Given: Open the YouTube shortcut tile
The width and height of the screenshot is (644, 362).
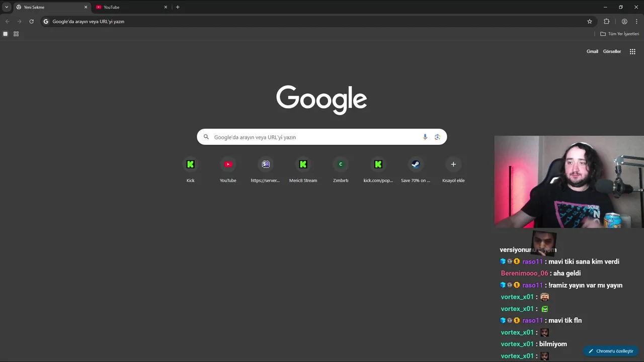Looking at the screenshot, I should 228,170.
